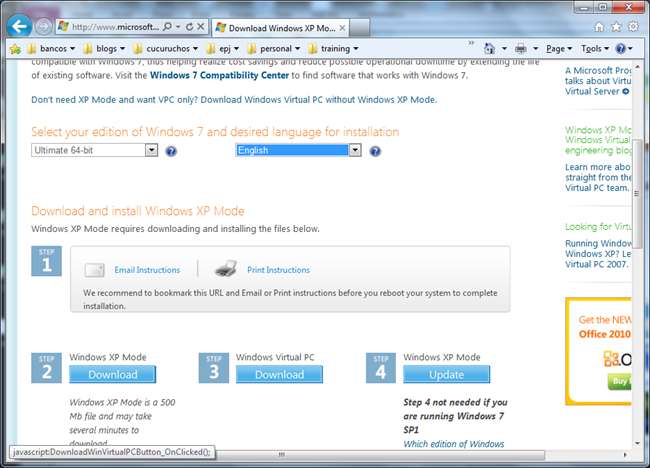
Task: Click the search magnifier in address bar
Action: [x=167, y=27]
